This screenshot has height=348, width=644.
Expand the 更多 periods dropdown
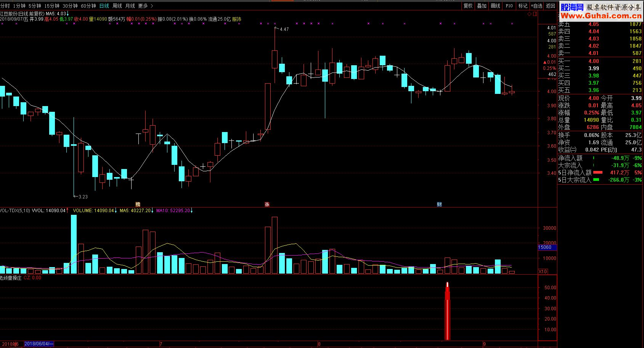point(145,6)
